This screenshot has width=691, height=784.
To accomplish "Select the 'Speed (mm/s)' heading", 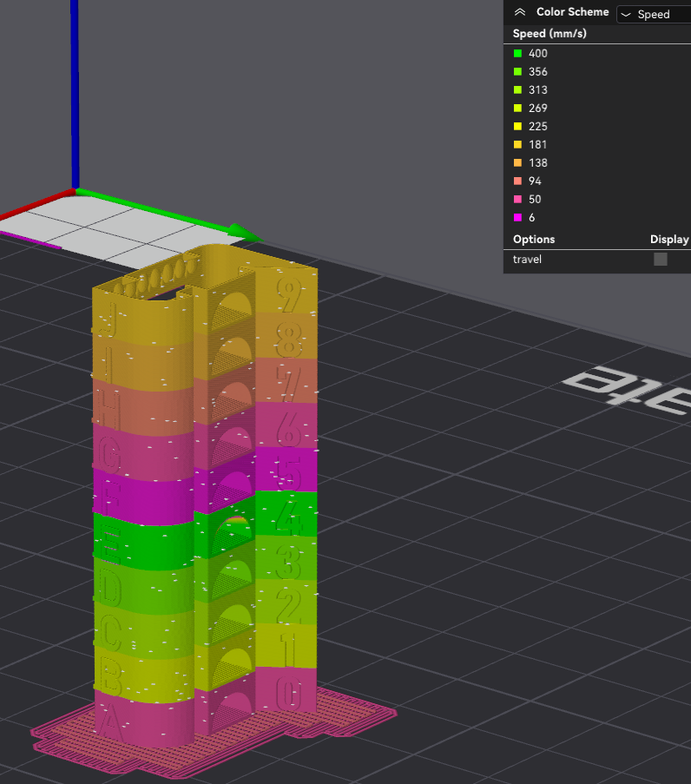I will tap(550, 34).
